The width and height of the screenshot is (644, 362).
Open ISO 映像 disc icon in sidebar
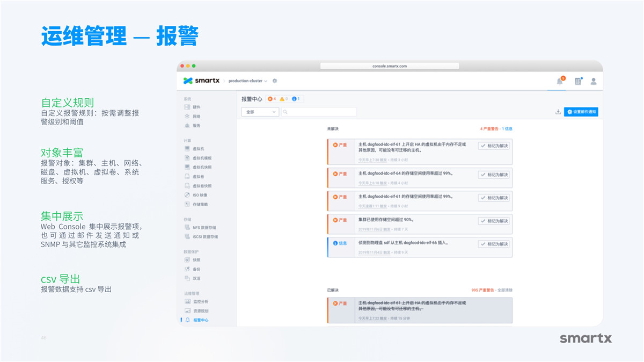click(187, 195)
